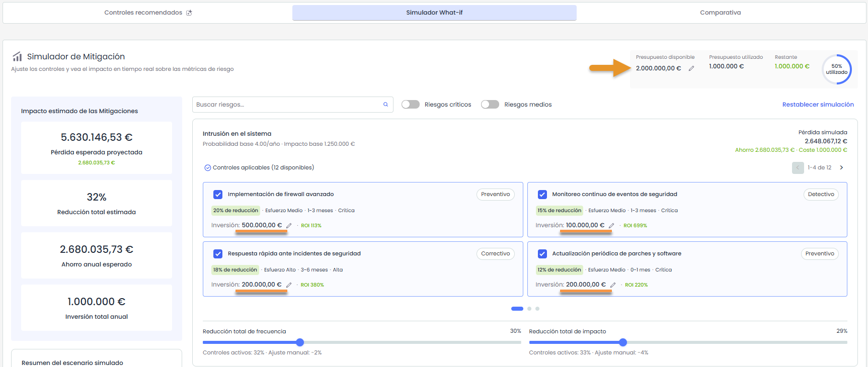This screenshot has width=868, height=367.
Task: Turn on the Riesgos medios switch
Action: pos(490,105)
